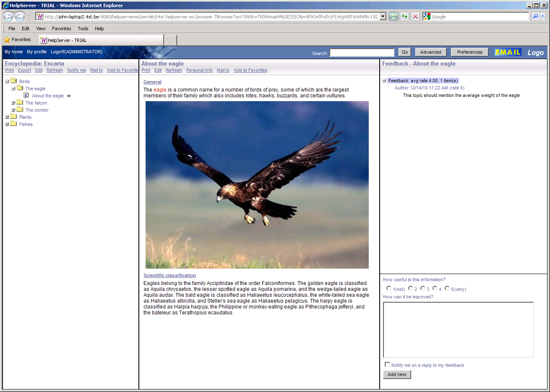Click The condor folder icon
This screenshot has height=392, width=550.
pos(20,110)
